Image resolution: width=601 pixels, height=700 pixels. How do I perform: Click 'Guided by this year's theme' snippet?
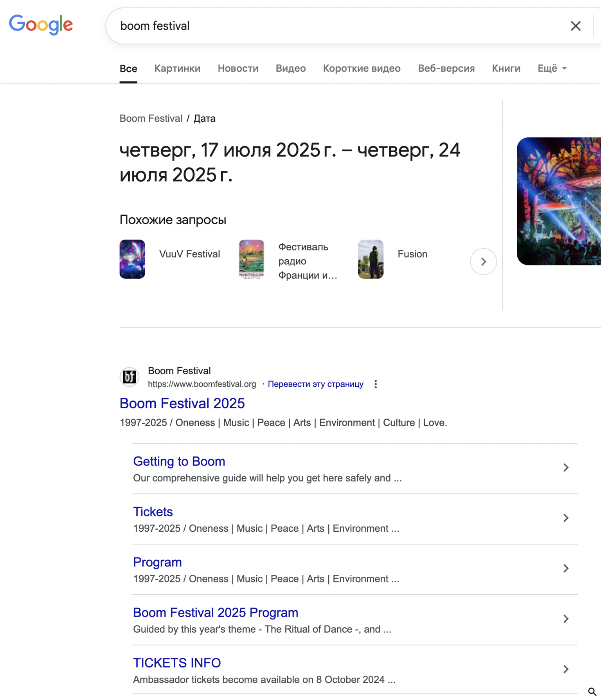tap(262, 629)
